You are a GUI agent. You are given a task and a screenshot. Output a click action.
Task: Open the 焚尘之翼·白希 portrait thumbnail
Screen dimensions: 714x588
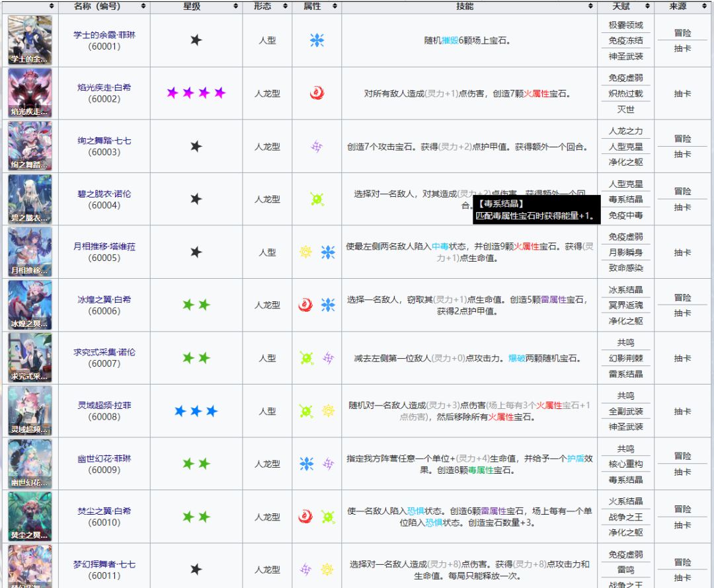pyautogui.click(x=30, y=517)
